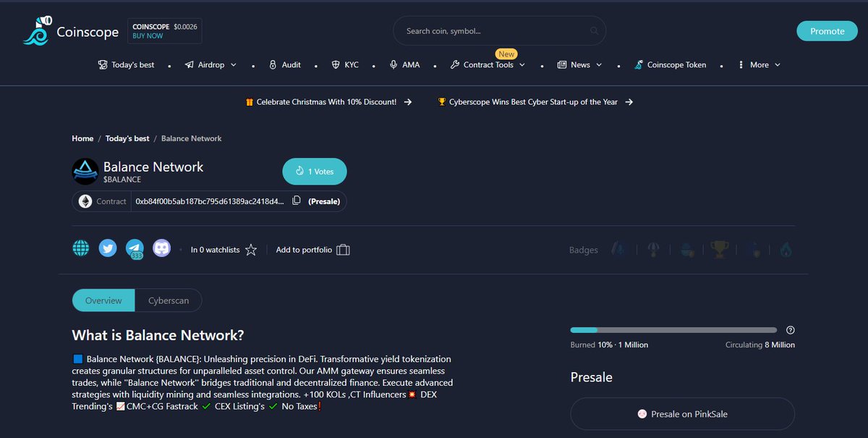Viewport: 868px width, 438px height.
Task: Click the 'Burned 10% · 1 Million' text
Action: coord(609,345)
